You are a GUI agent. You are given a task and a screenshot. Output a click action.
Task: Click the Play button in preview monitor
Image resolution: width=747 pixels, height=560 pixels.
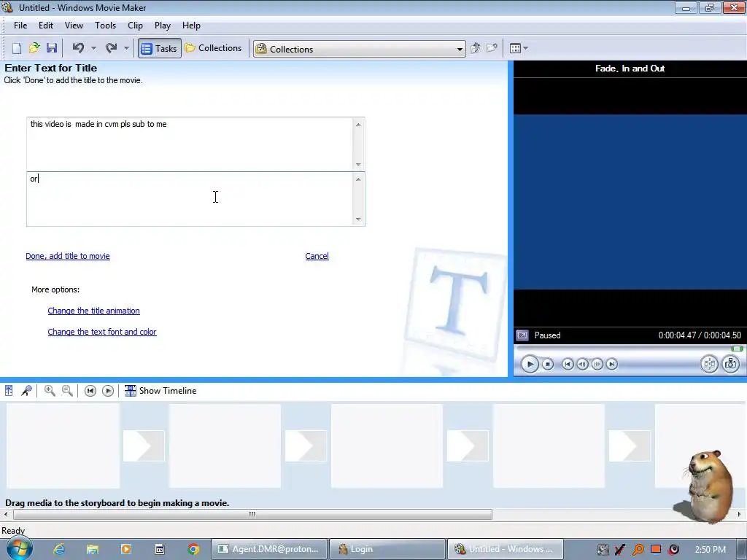coord(530,365)
